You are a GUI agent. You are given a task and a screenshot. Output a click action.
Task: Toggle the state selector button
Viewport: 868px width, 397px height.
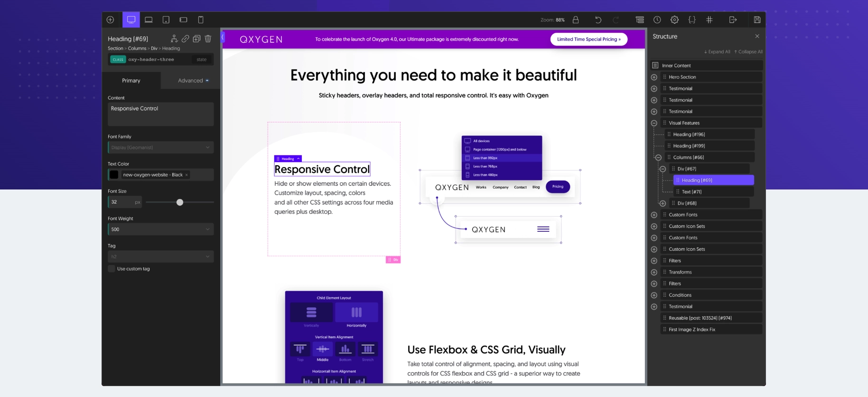[202, 59]
